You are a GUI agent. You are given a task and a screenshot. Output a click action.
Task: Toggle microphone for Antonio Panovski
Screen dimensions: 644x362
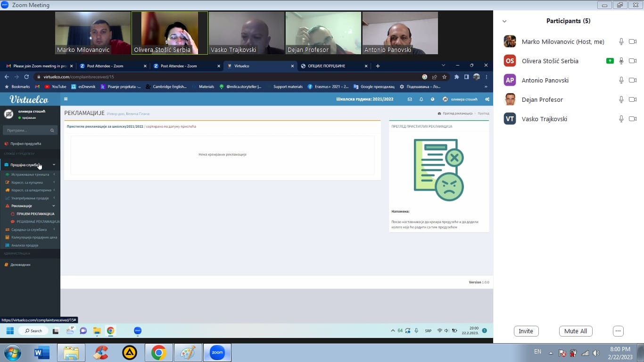click(x=621, y=80)
